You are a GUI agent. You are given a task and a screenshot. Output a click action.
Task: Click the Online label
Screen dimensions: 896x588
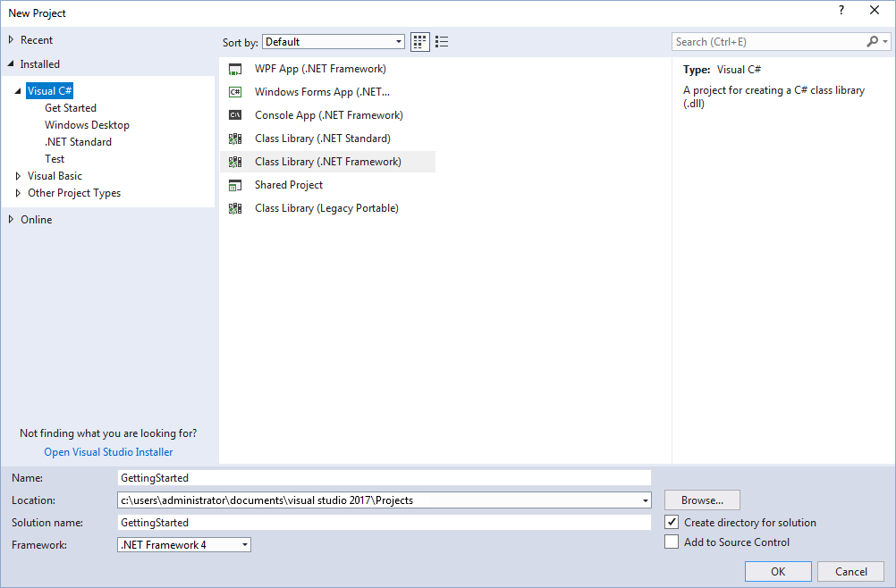point(36,219)
